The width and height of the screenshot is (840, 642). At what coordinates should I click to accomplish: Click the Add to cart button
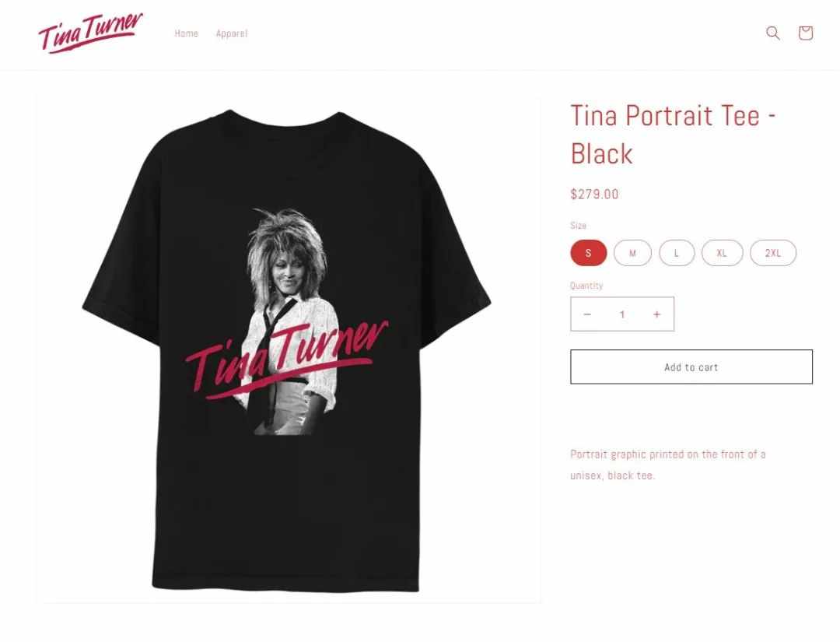691,367
